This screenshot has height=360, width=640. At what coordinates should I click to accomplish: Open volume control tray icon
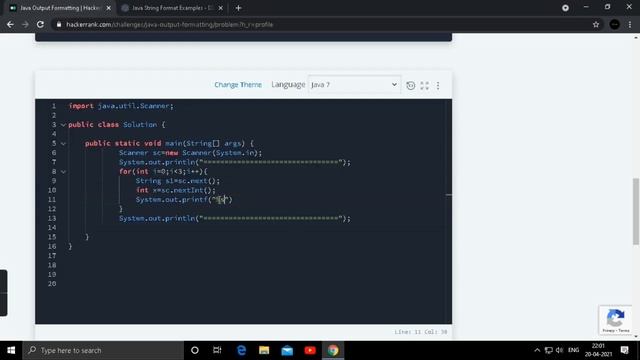click(x=560, y=350)
